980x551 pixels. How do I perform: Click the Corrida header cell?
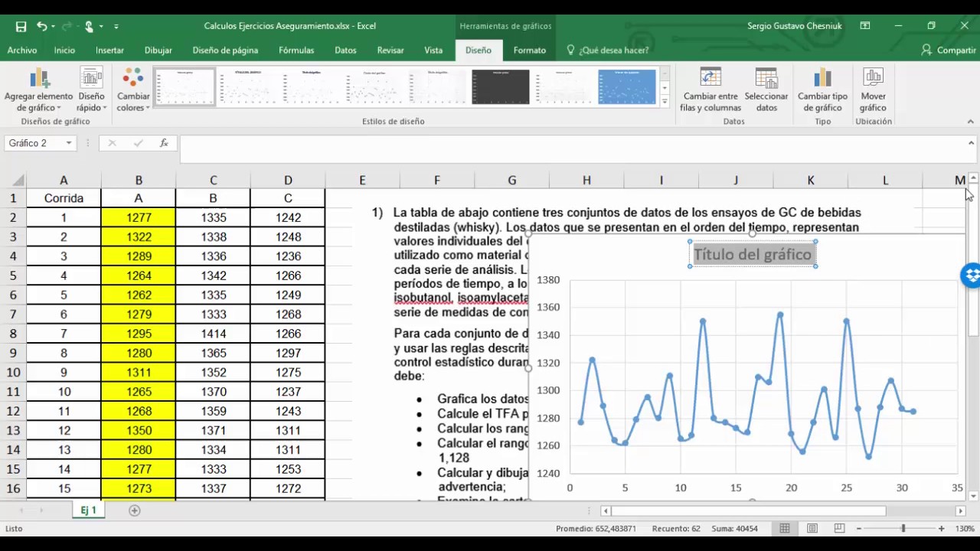click(x=64, y=198)
